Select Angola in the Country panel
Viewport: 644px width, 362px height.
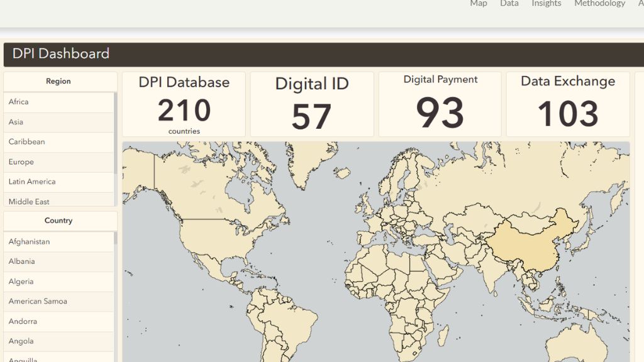coord(58,341)
